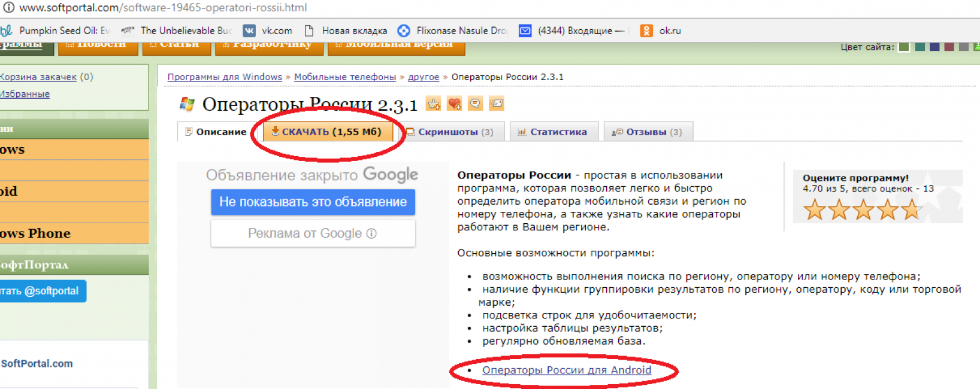Add program to download basket icon
This screenshot has width=980, height=389.
pos(433,104)
